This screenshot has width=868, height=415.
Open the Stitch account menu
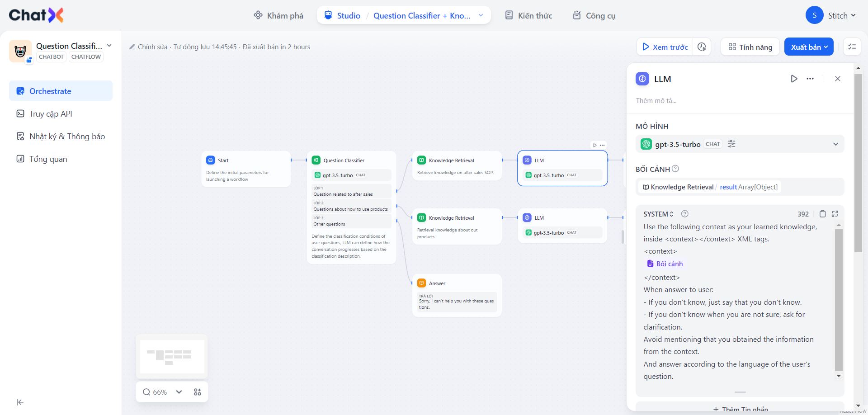tap(831, 15)
